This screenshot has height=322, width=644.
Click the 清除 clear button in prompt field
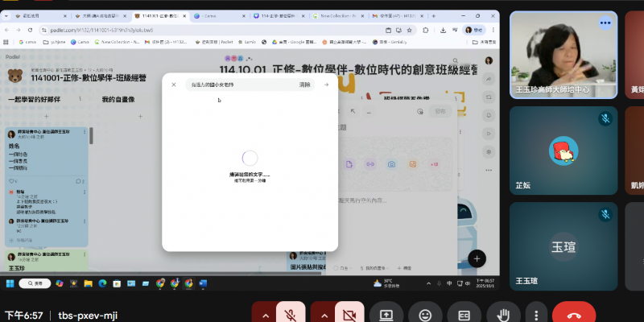click(x=305, y=85)
